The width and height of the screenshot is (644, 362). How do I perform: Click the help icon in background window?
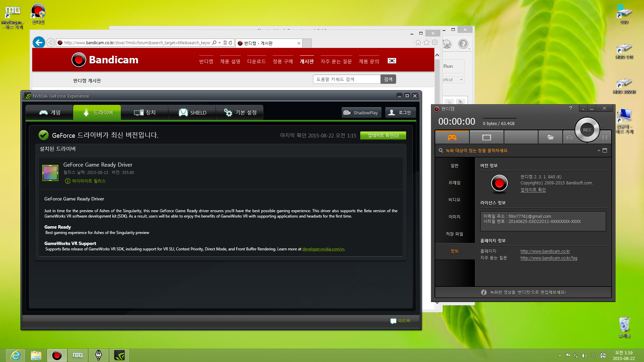463,44
